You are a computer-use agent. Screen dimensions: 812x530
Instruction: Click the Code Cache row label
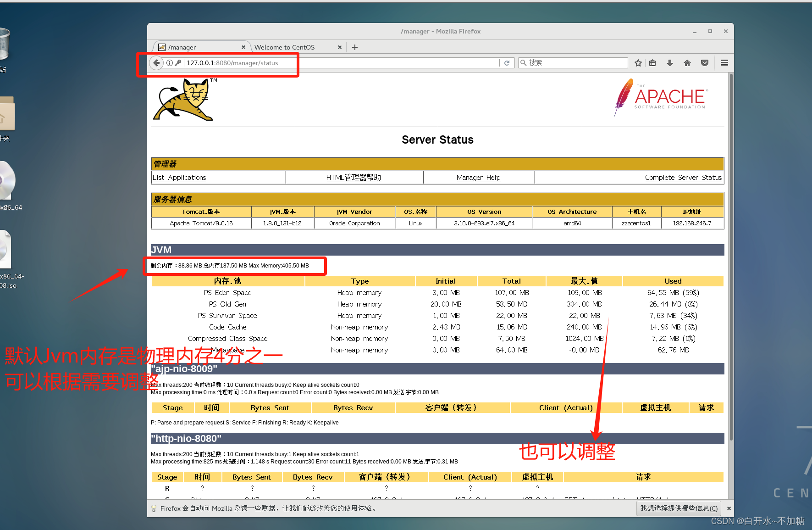pyautogui.click(x=228, y=327)
